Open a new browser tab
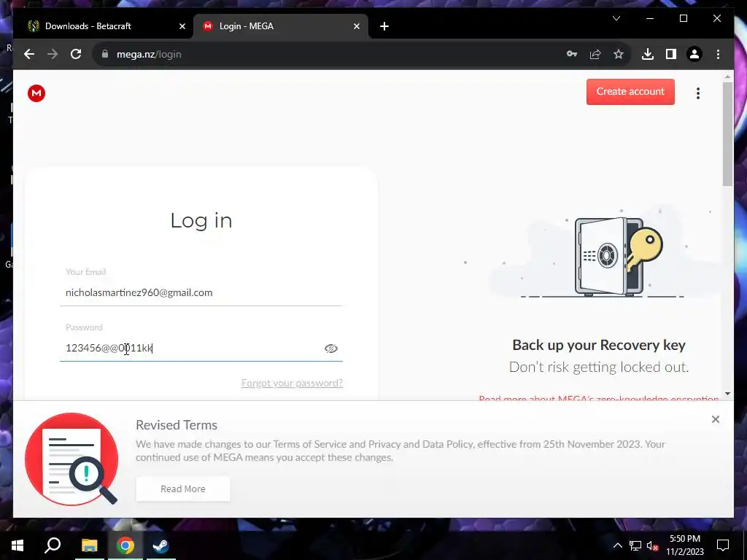Image resolution: width=747 pixels, height=560 pixels. [384, 26]
